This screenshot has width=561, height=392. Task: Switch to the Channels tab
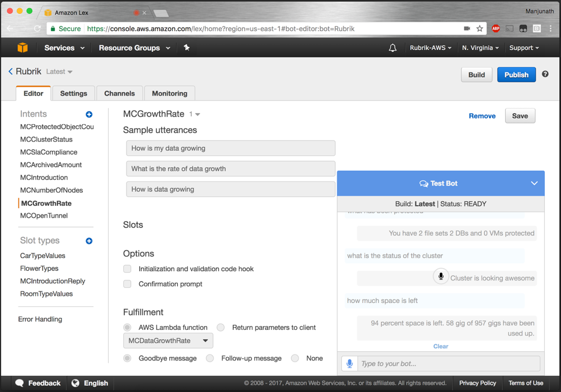point(120,93)
